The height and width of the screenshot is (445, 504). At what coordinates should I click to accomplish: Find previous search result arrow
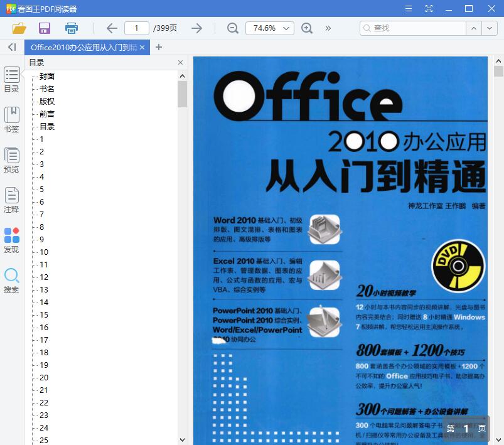point(474,28)
